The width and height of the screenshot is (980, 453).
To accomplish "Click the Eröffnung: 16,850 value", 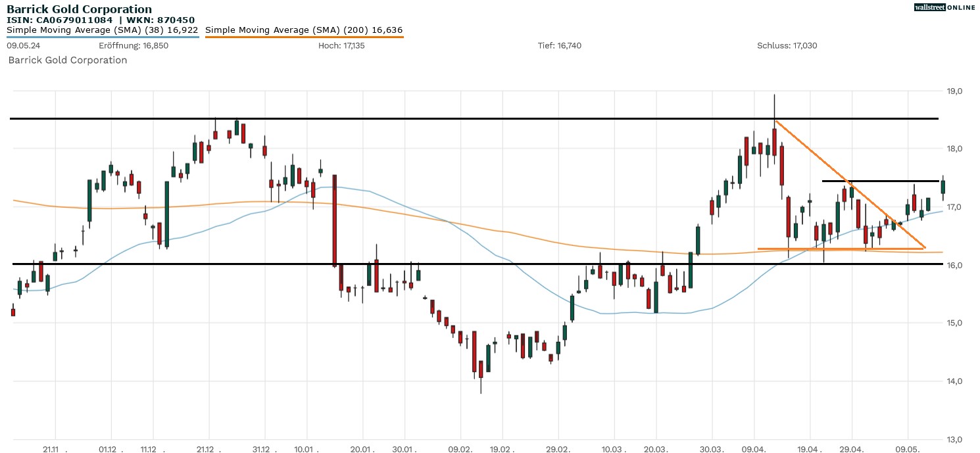I will point(134,45).
